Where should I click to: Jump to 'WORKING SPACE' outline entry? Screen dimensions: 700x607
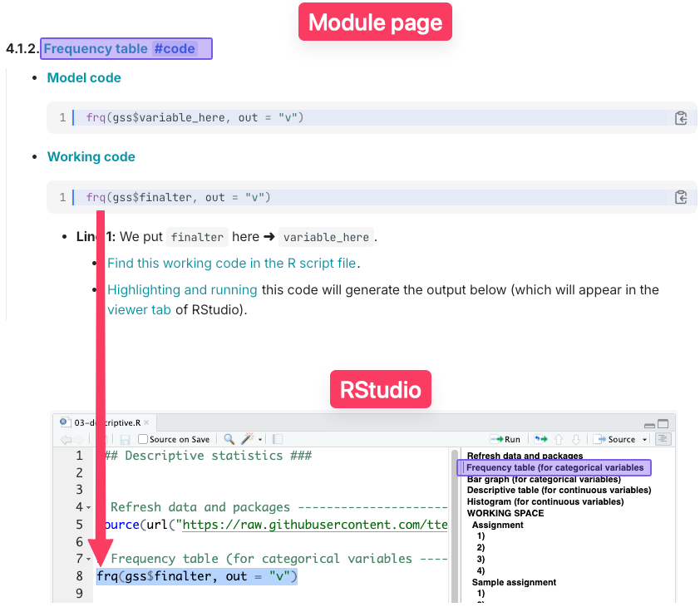click(505, 513)
